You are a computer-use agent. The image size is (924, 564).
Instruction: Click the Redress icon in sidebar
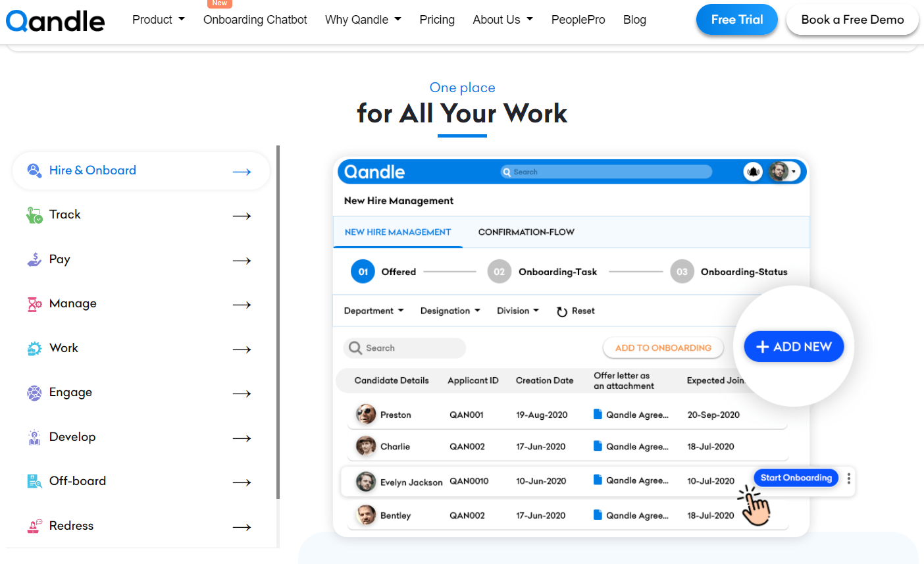34,526
